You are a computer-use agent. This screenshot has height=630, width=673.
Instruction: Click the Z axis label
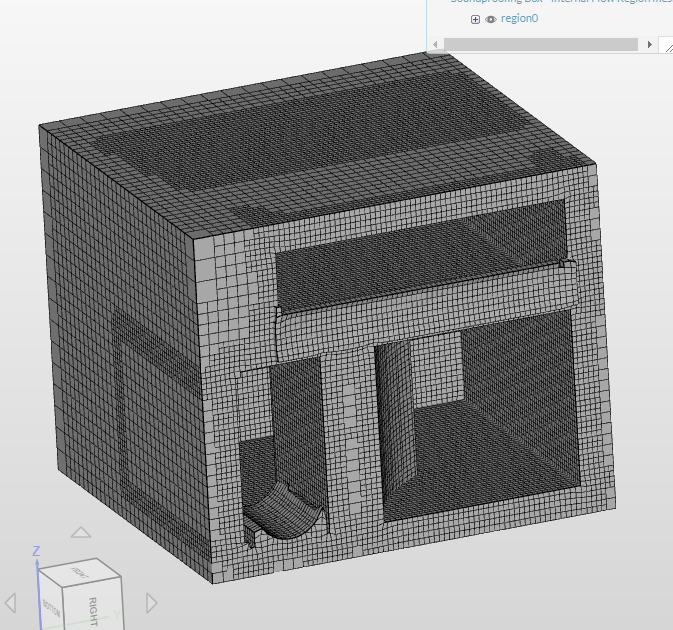(36, 551)
